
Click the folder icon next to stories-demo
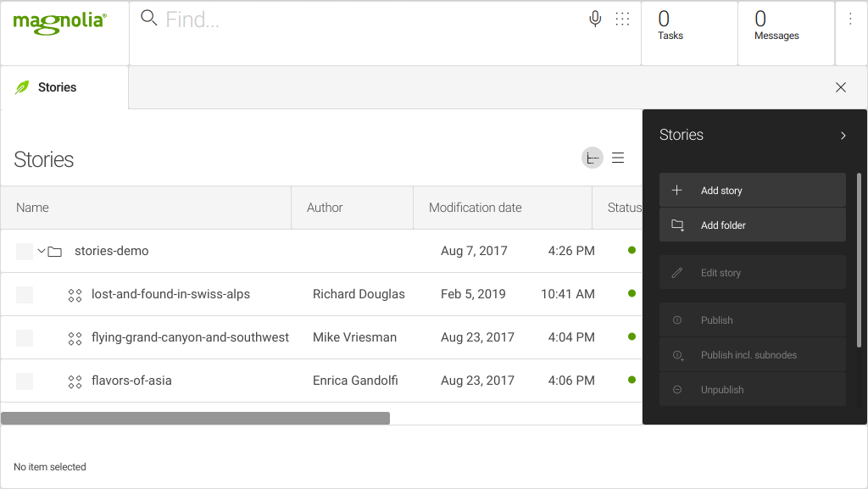[54, 251]
